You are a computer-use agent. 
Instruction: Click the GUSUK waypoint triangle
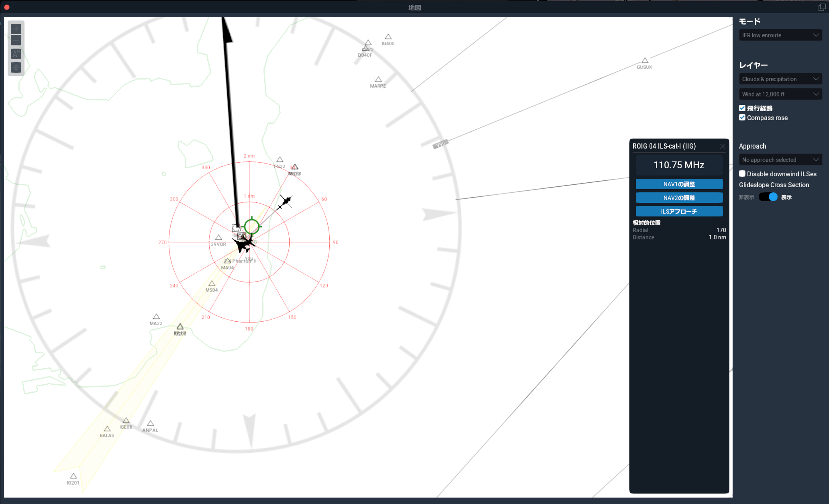pos(645,61)
